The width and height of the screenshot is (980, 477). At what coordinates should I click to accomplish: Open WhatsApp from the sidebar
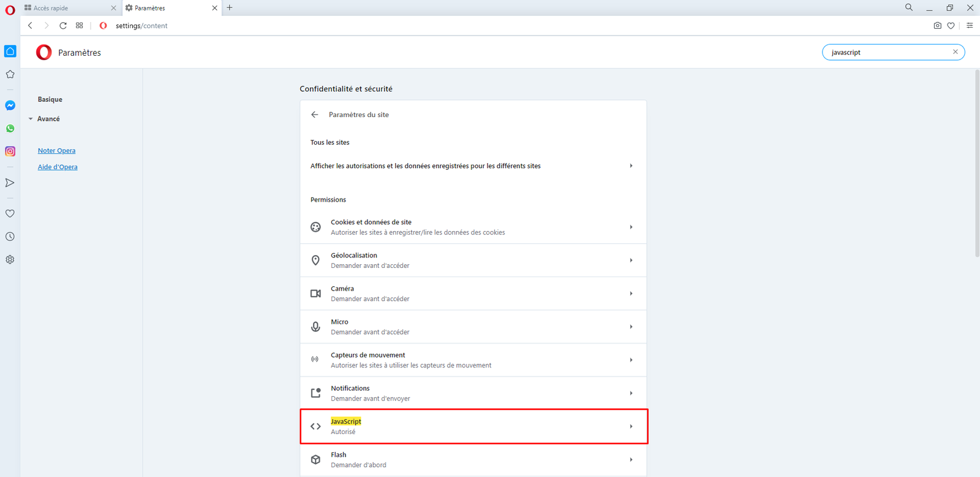point(10,129)
